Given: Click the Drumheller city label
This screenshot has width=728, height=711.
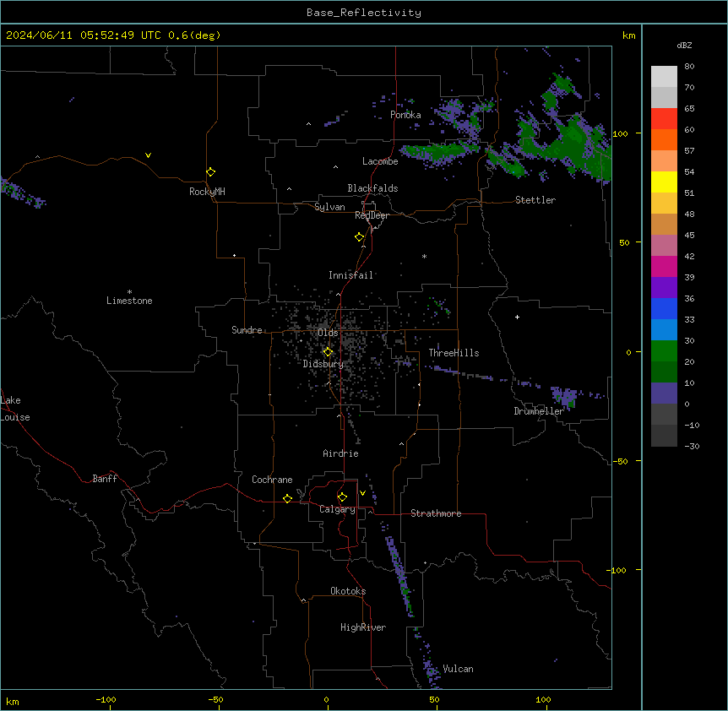Looking at the screenshot, I should pos(539,411).
